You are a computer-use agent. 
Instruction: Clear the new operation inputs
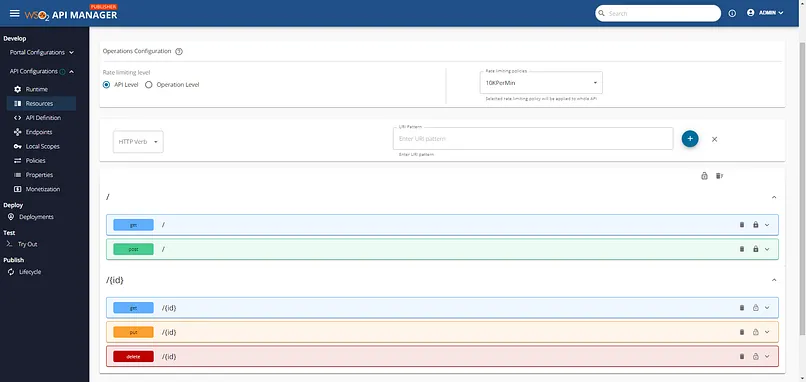(715, 139)
